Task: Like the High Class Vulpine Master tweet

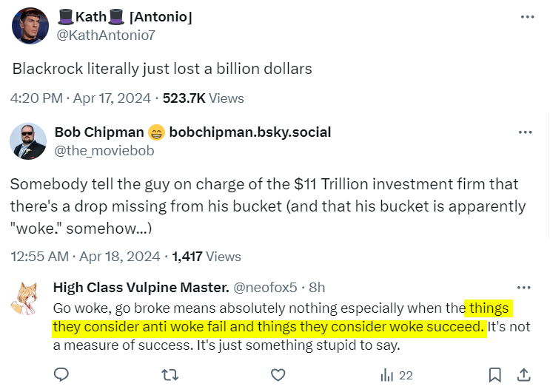Action: click(x=278, y=376)
